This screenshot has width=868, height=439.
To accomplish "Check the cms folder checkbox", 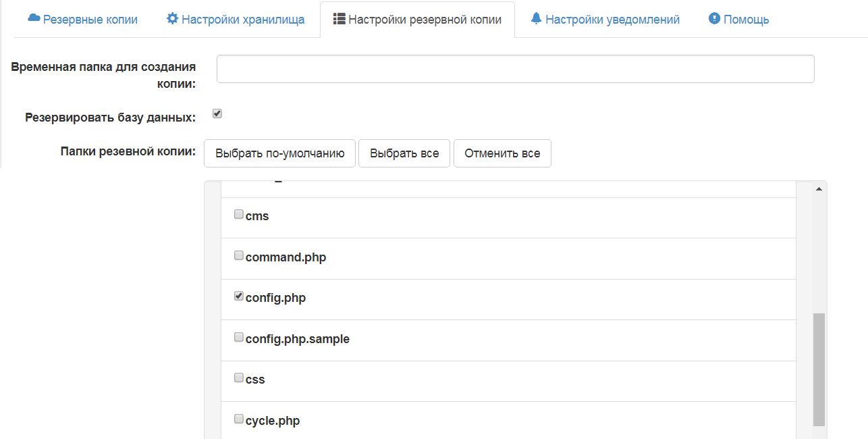I will [x=238, y=213].
